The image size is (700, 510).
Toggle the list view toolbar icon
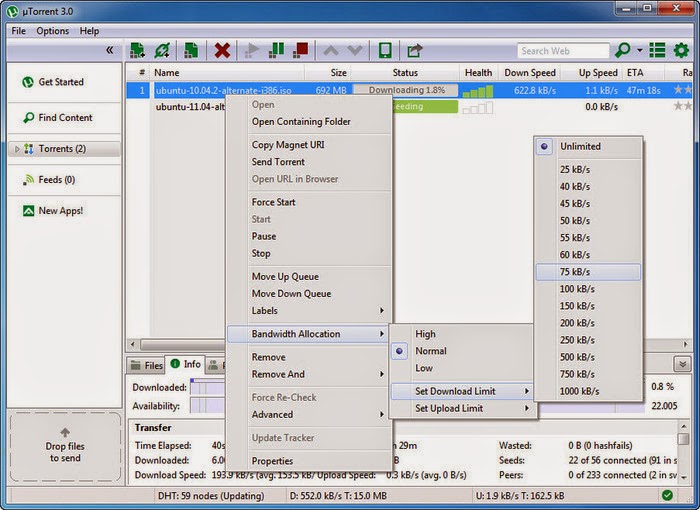coord(657,50)
